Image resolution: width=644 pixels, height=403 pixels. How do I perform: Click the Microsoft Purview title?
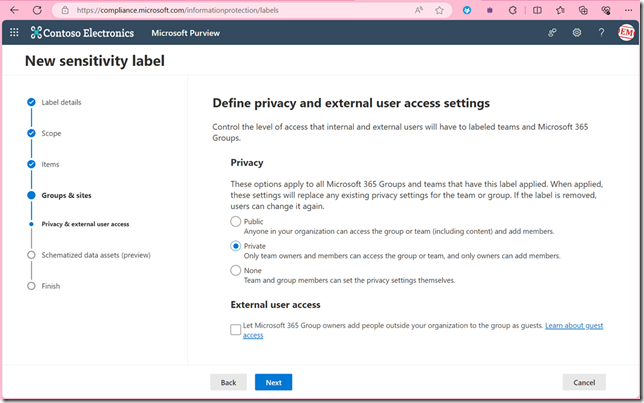click(186, 33)
